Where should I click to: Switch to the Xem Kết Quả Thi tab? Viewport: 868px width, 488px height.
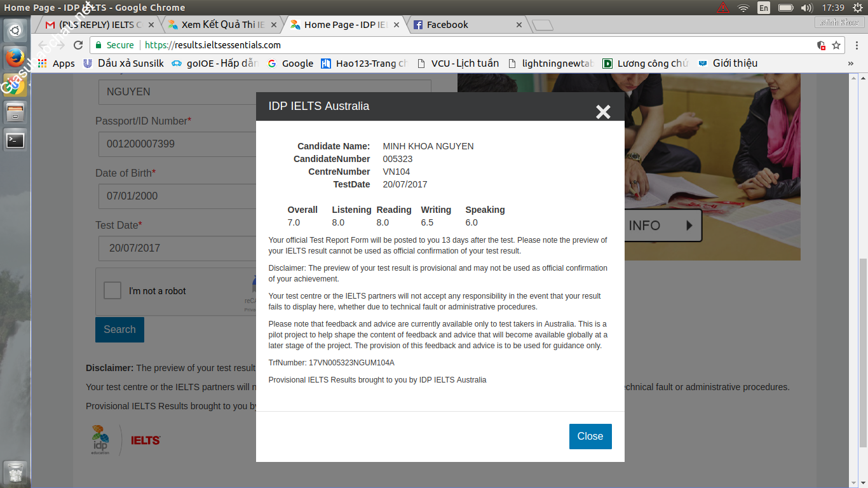pyautogui.click(x=222, y=25)
